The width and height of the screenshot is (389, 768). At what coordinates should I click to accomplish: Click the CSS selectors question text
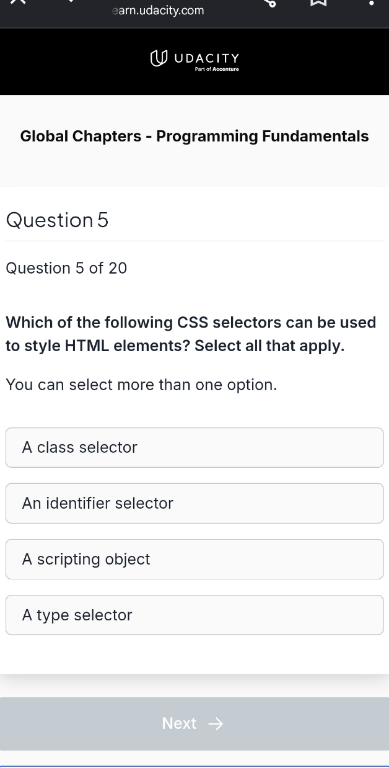[191, 334]
